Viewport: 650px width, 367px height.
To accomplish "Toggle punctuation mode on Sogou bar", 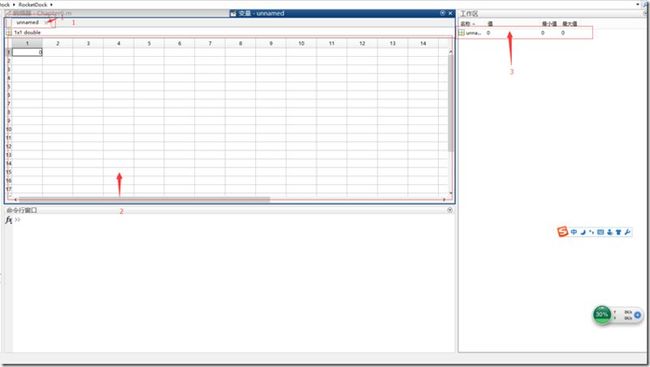I will (592, 232).
